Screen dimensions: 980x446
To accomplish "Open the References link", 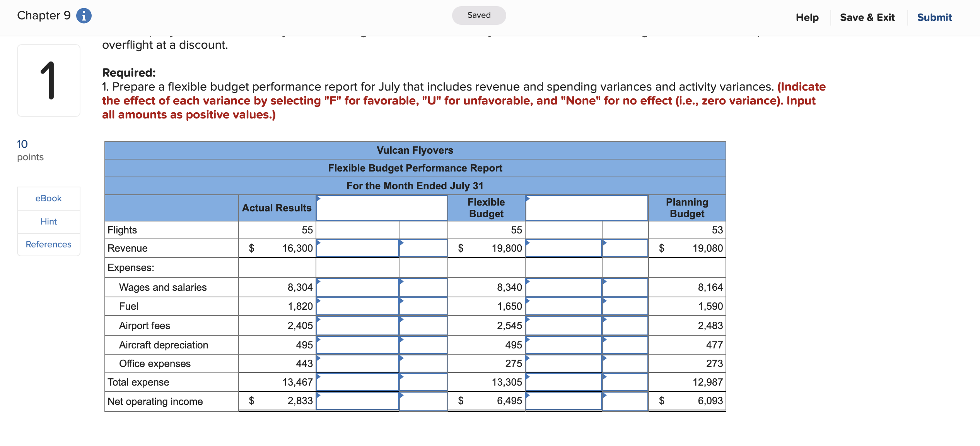I will [48, 244].
